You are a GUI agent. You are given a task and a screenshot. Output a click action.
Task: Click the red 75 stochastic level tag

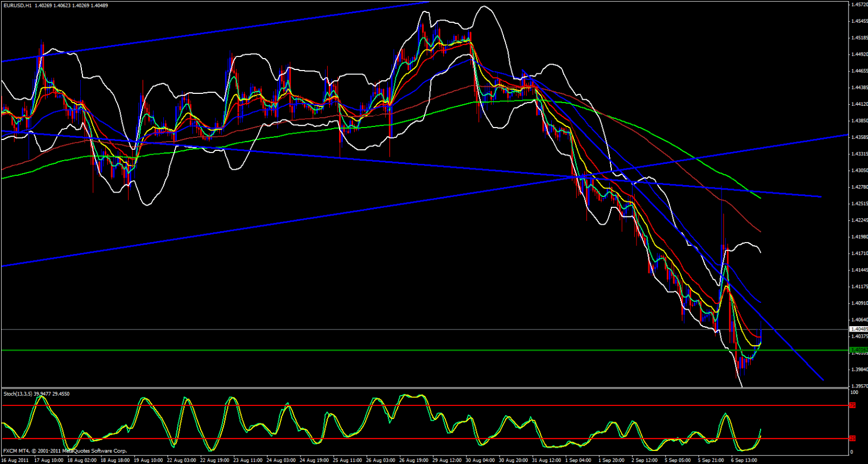(x=852, y=405)
